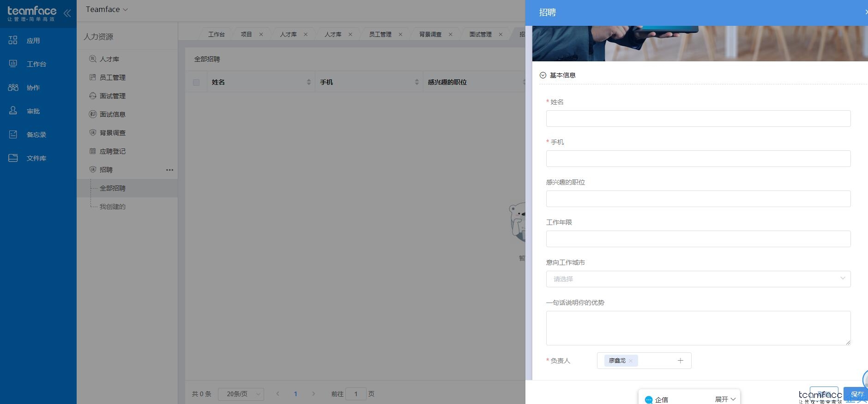Image resolution: width=868 pixels, height=404 pixels.
Task: Click the 企信 chat bubble icon
Action: pos(649,400)
